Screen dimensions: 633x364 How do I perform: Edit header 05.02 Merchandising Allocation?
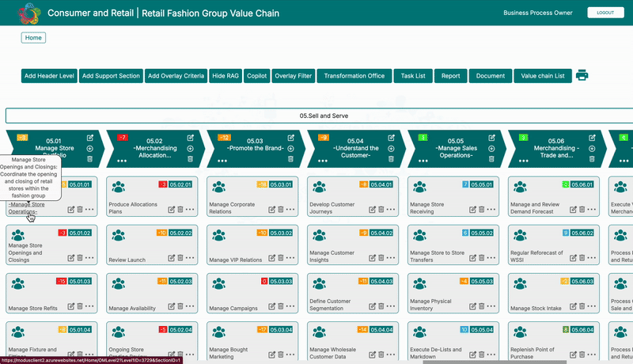191,138
